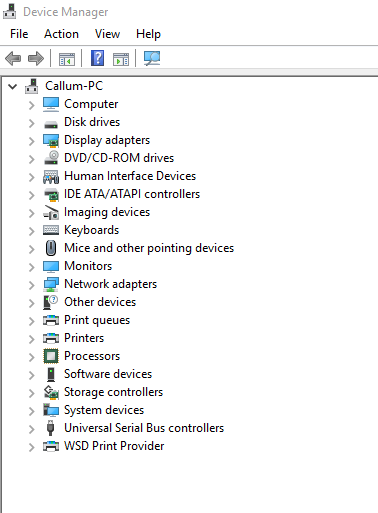
Task: Click the Callum-PC computer icon
Action: coord(32,86)
